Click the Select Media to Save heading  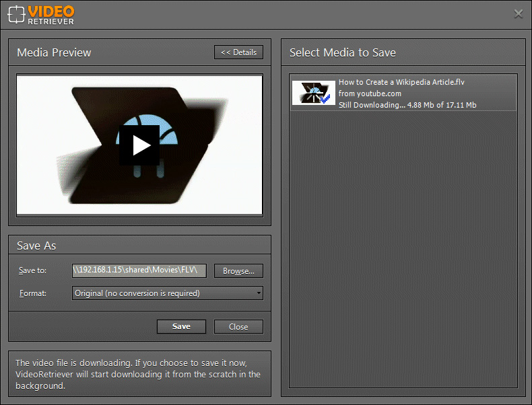coord(343,52)
